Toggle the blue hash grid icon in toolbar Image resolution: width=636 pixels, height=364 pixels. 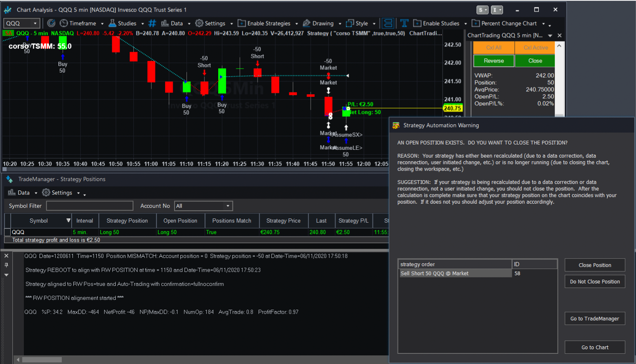[152, 23]
